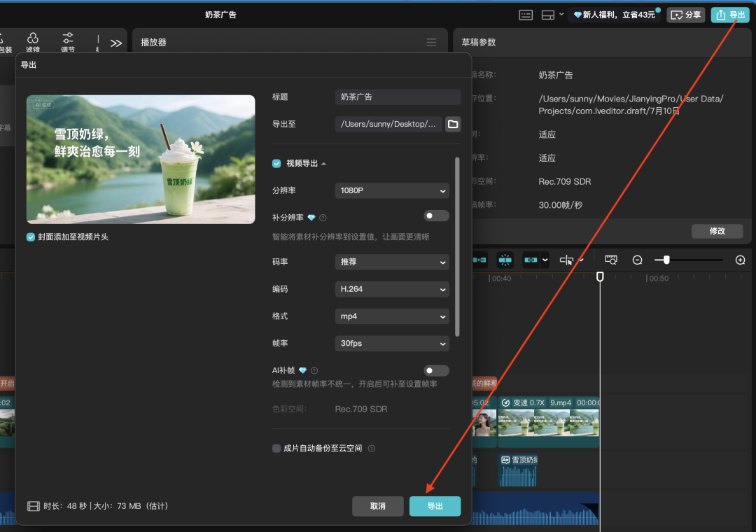Click the timeline zoom in magnifier
This screenshot has height=532, width=756.
click(740, 260)
